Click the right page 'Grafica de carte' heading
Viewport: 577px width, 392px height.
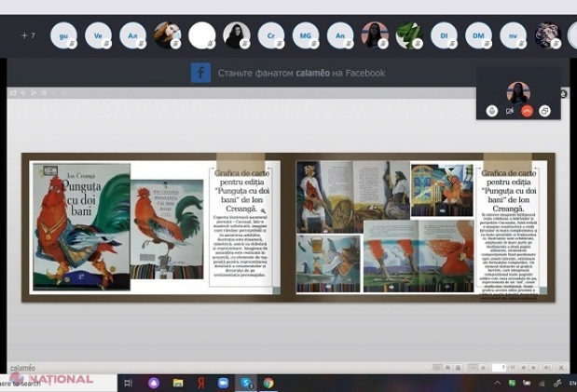pyautogui.click(x=509, y=191)
